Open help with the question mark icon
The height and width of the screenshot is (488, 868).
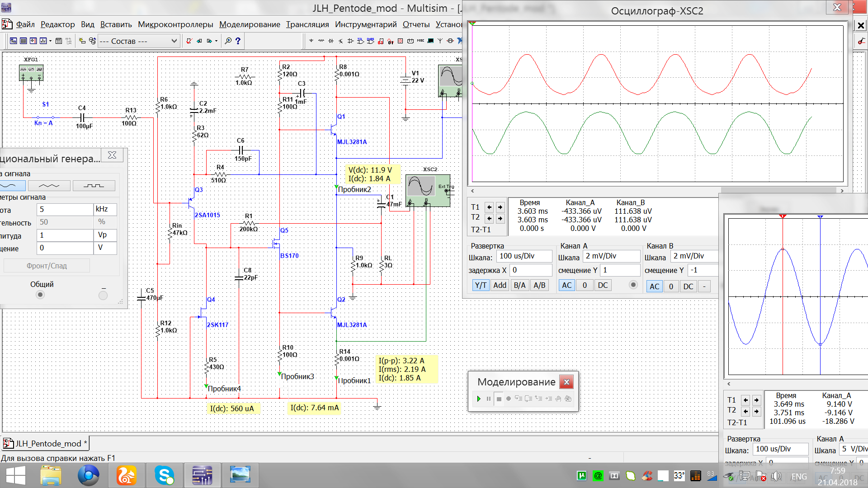pos(238,41)
